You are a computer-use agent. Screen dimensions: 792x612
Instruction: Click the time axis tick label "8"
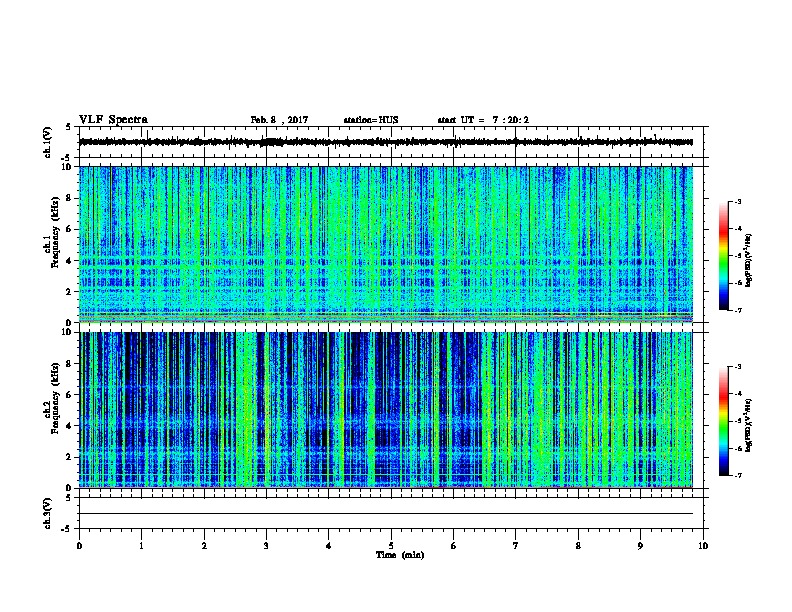[x=578, y=545]
